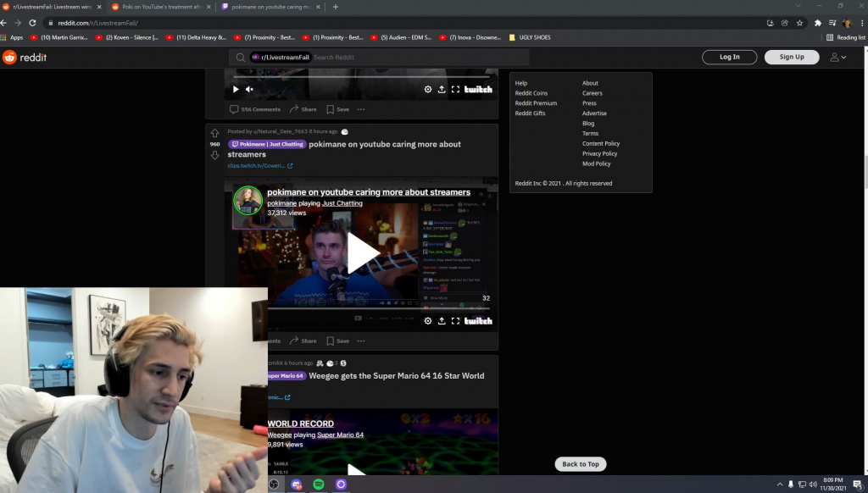Enter fullscreen on the top muted clip

455,89
